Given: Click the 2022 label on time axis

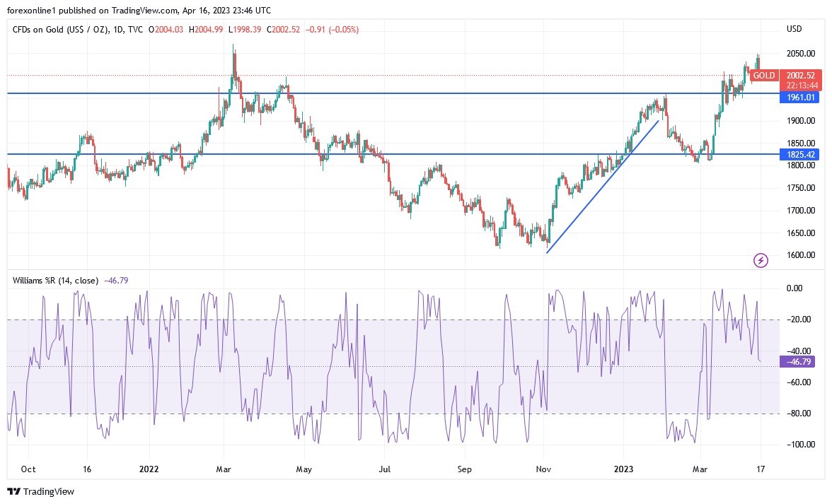Looking at the screenshot, I should click(149, 469).
